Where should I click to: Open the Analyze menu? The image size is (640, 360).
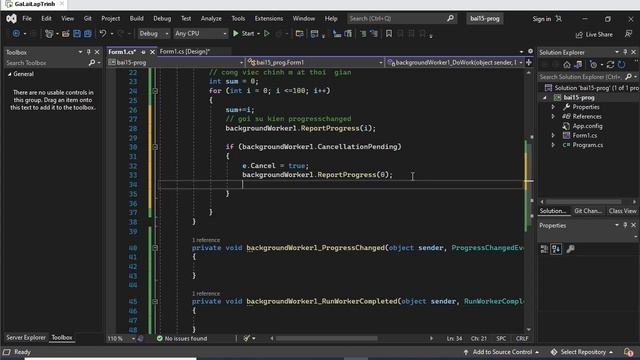(x=211, y=18)
